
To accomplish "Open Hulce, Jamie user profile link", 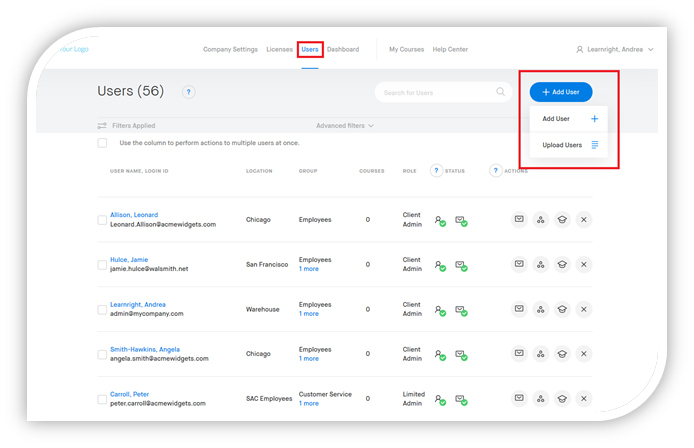I will [129, 259].
